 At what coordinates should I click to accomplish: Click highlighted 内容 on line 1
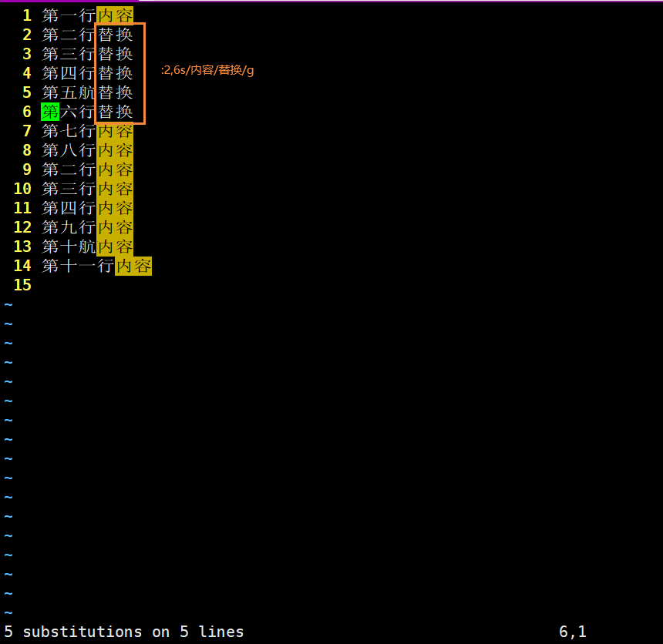(x=115, y=15)
